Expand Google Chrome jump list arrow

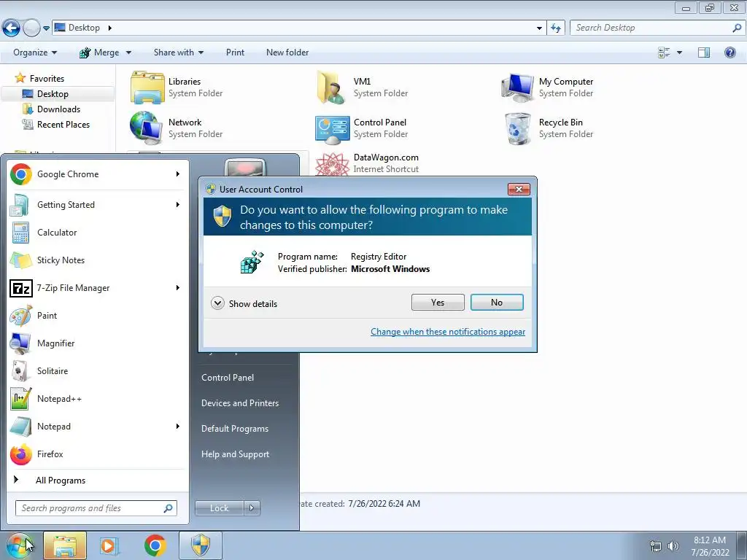click(x=178, y=174)
